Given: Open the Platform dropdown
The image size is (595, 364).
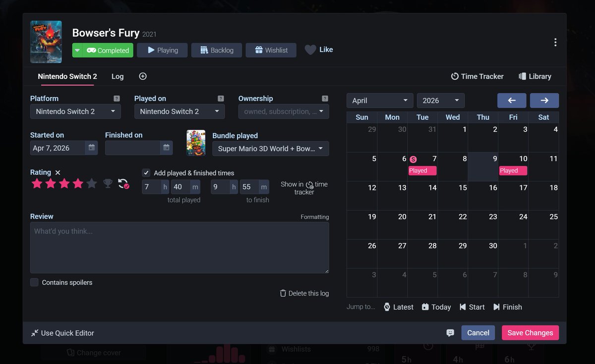Looking at the screenshot, I should tap(75, 112).
